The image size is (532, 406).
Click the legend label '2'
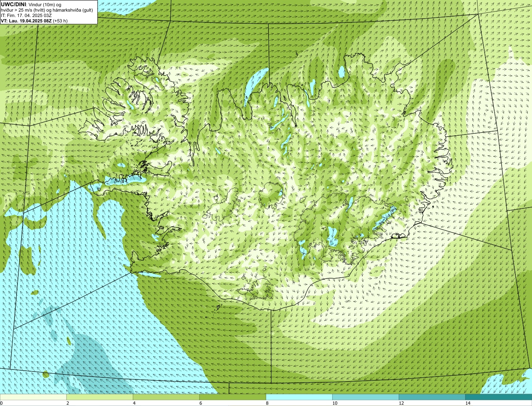click(67, 403)
